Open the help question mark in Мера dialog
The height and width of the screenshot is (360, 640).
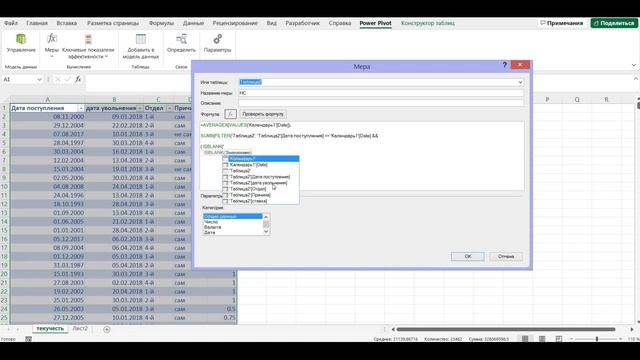[504, 65]
